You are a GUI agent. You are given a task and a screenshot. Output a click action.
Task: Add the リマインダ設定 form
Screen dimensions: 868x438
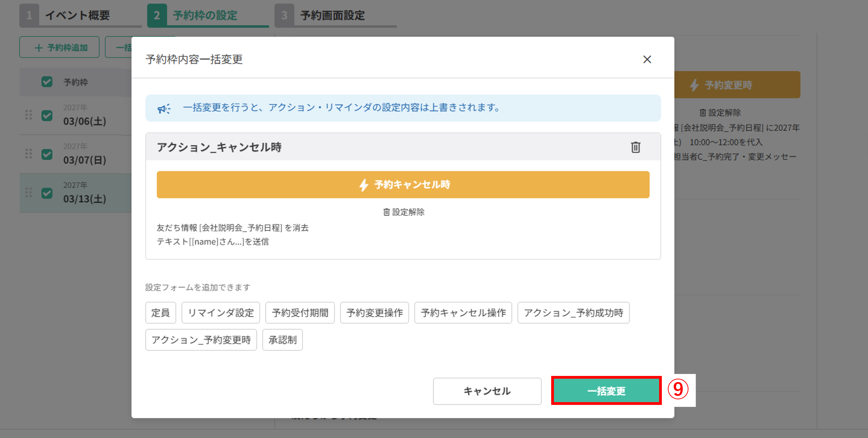click(220, 313)
